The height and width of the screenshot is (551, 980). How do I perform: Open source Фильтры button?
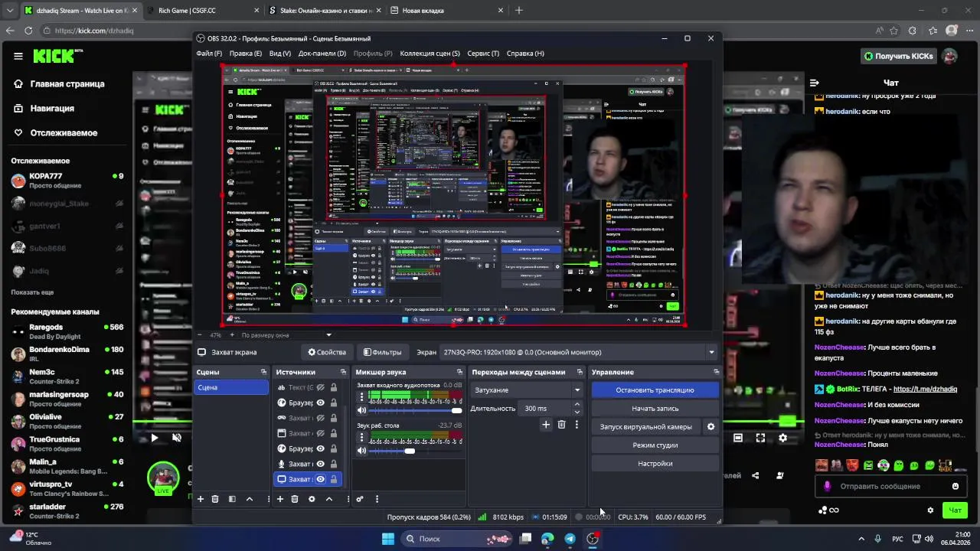(382, 352)
